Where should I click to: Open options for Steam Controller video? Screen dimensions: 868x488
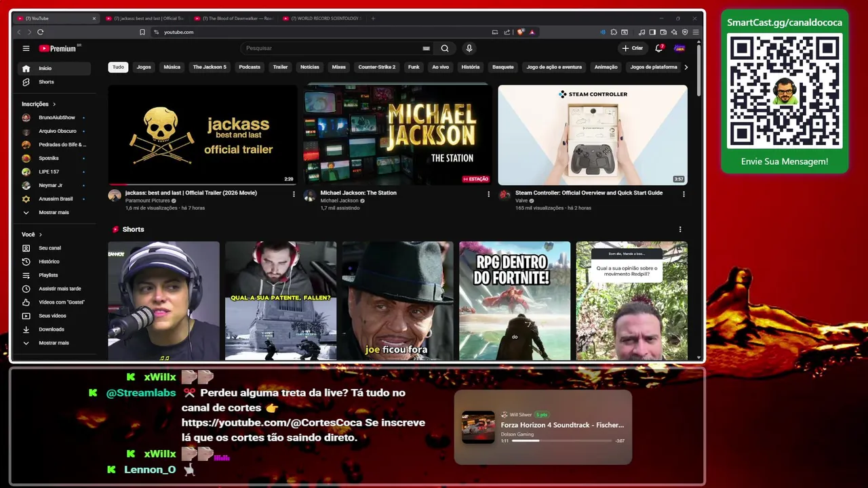click(684, 194)
